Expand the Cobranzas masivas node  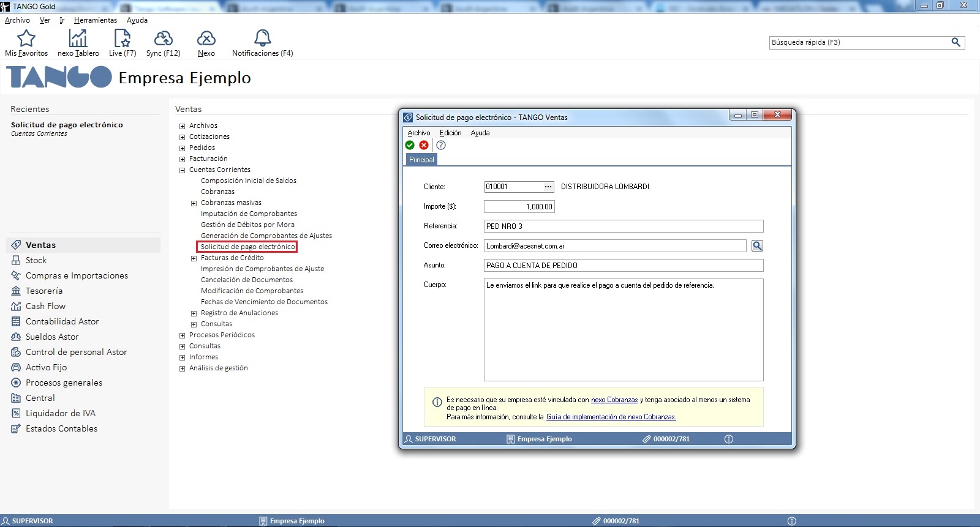194,203
